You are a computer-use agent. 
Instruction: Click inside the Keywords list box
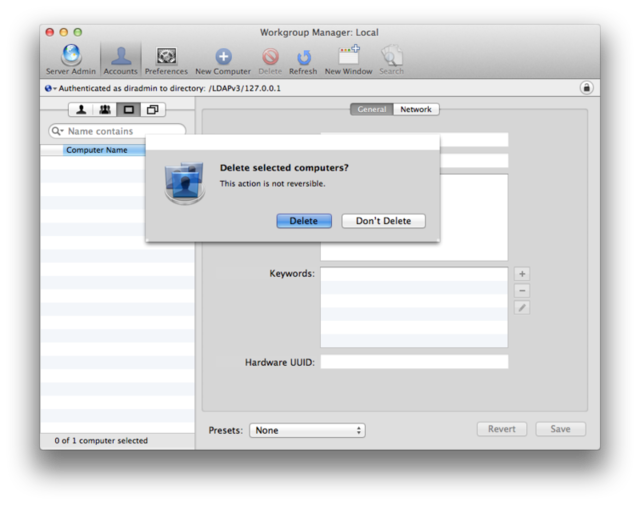[x=414, y=307]
